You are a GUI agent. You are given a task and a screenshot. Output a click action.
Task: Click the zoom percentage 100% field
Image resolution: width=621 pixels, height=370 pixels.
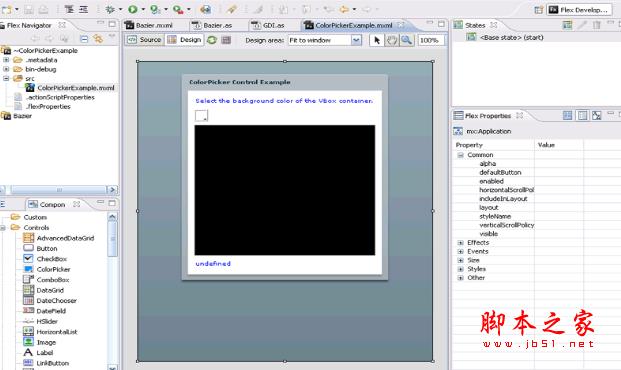pos(431,40)
